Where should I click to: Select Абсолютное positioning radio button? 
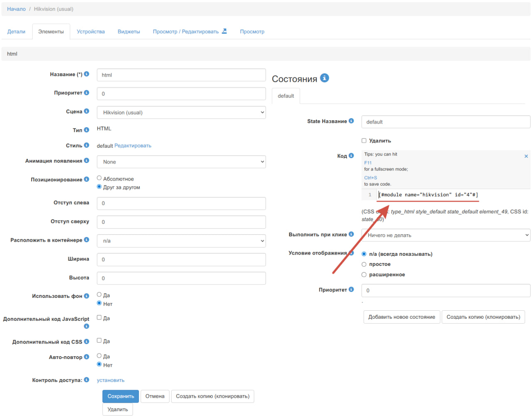[99, 178]
